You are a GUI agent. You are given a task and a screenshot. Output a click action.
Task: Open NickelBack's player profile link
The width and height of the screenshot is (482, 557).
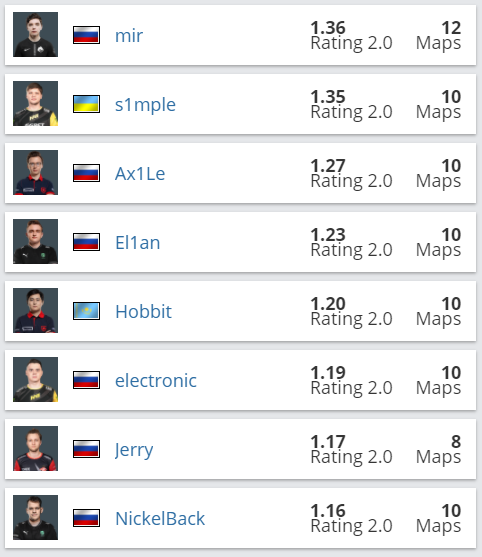click(160, 518)
